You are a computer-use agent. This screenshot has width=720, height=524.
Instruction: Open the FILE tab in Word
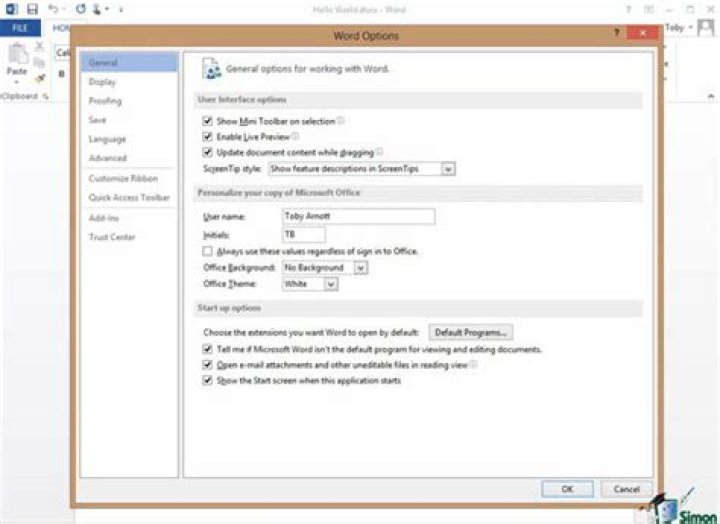20,28
